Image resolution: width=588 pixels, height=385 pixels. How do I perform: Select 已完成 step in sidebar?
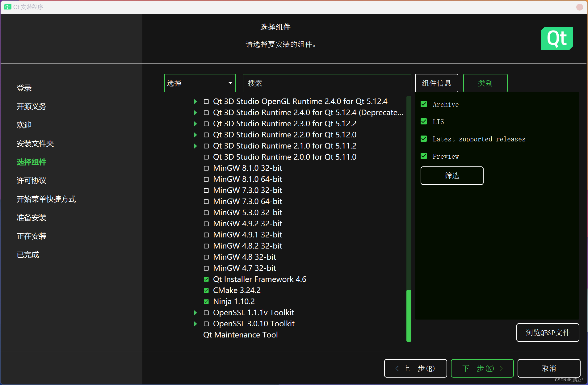(x=28, y=255)
